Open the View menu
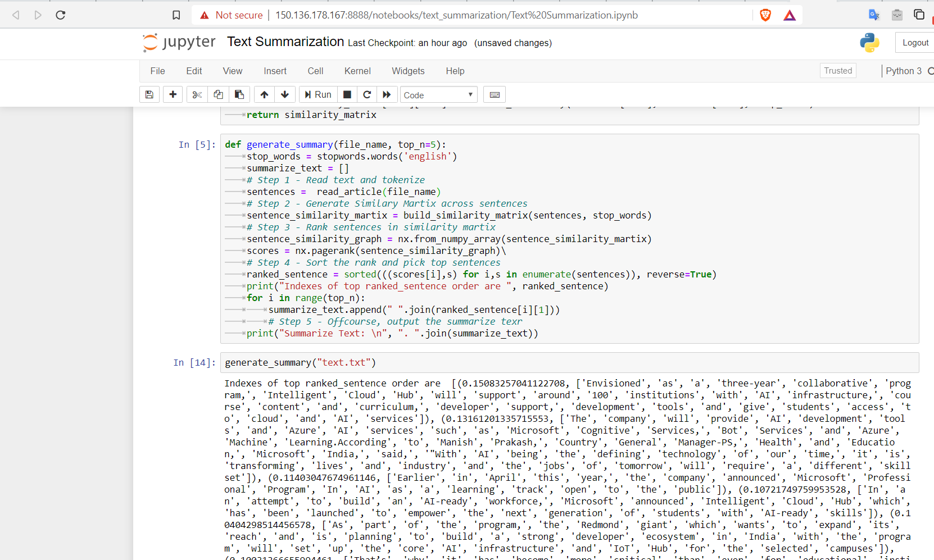 click(233, 71)
